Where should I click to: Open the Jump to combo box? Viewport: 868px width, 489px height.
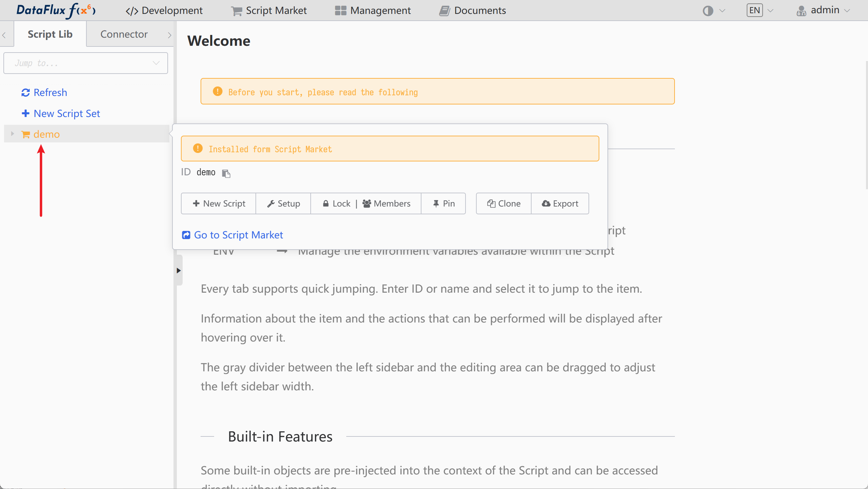tap(86, 63)
